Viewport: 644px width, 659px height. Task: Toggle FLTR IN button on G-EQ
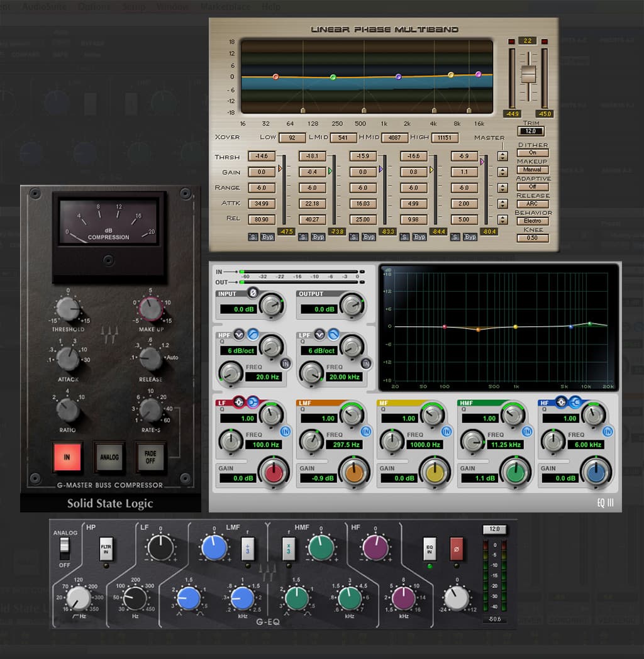click(x=106, y=549)
